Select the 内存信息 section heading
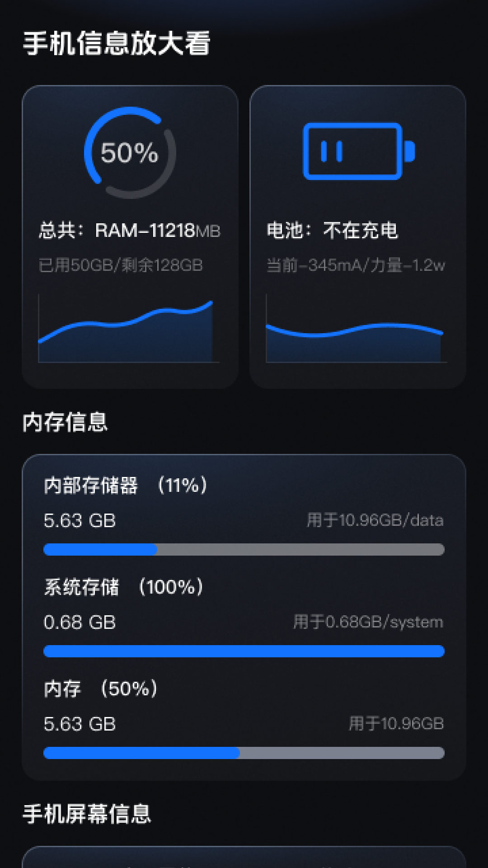488x868 pixels. pos(66,423)
